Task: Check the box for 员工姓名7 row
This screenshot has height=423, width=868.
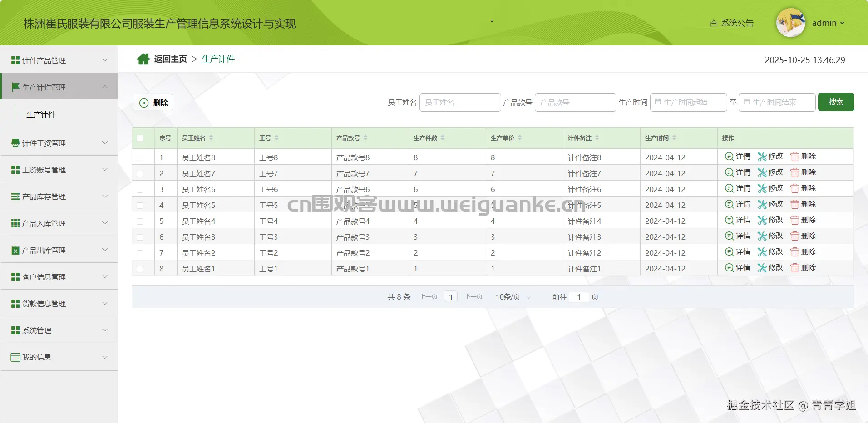Action: pos(140,174)
